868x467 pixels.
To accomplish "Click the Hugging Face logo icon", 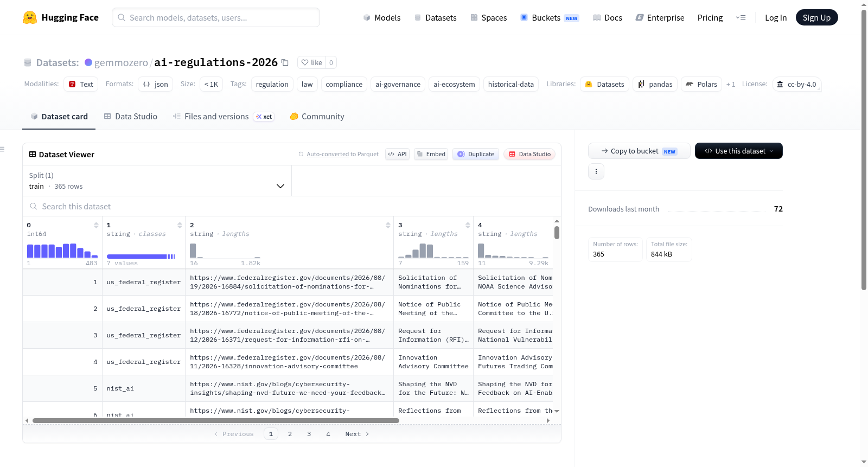I will 30,17.
